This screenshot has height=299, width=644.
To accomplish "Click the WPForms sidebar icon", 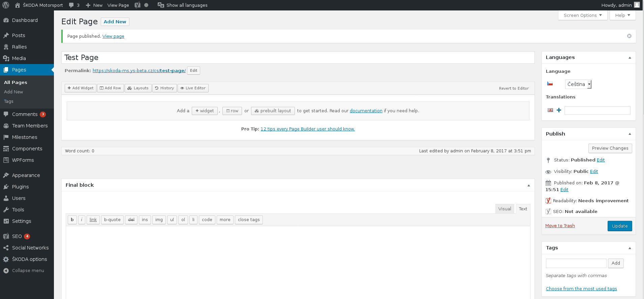I will click(6, 160).
